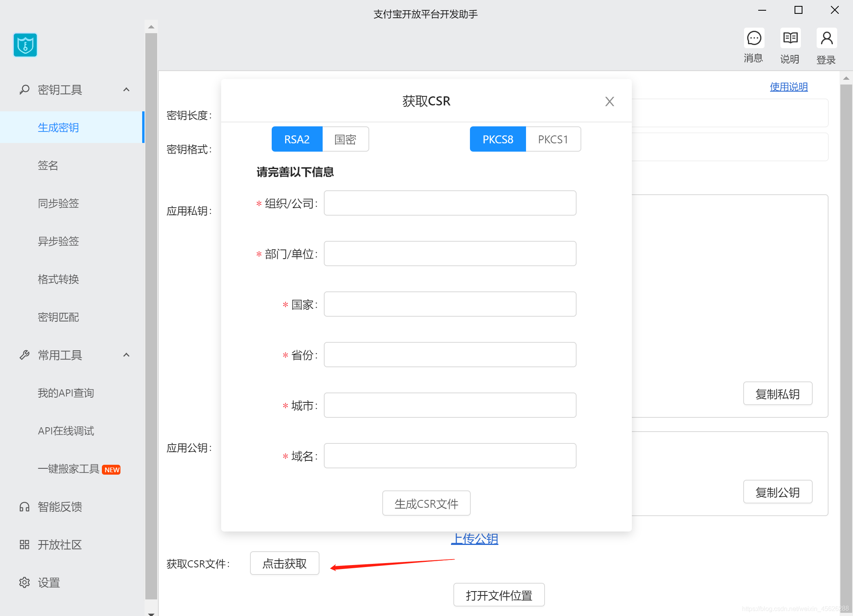This screenshot has width=853, height=616.
Task: Click the 开放社区 grid icon
Action: pos(24,545)
